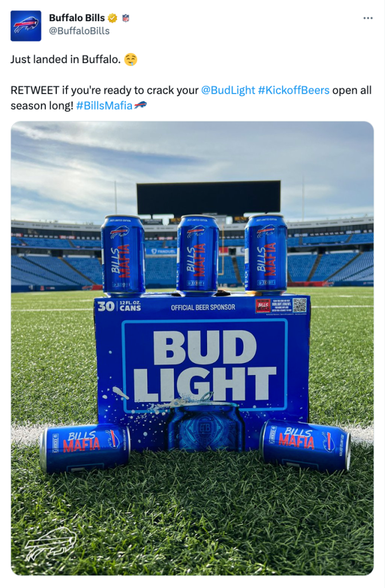Click the Buffalo Bills display name
This screenshot has width=390, height=588.
[77, 18]
